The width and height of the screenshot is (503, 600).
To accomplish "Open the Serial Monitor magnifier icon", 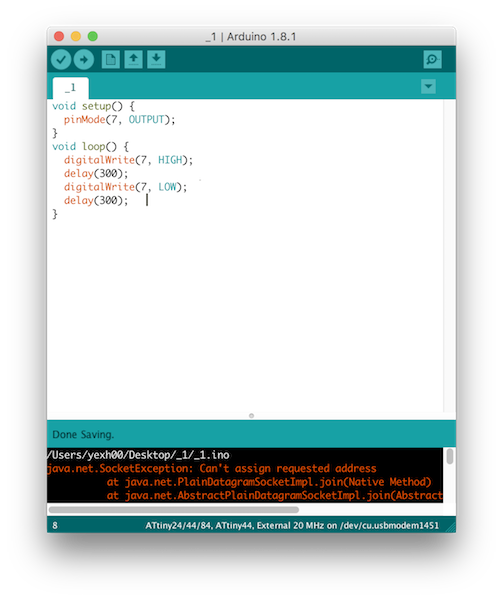I will coord(432,60).
